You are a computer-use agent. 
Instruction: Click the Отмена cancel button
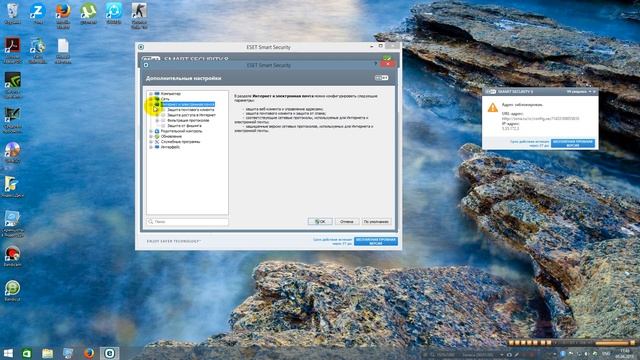pyautogui.click(x=347, y=221)
